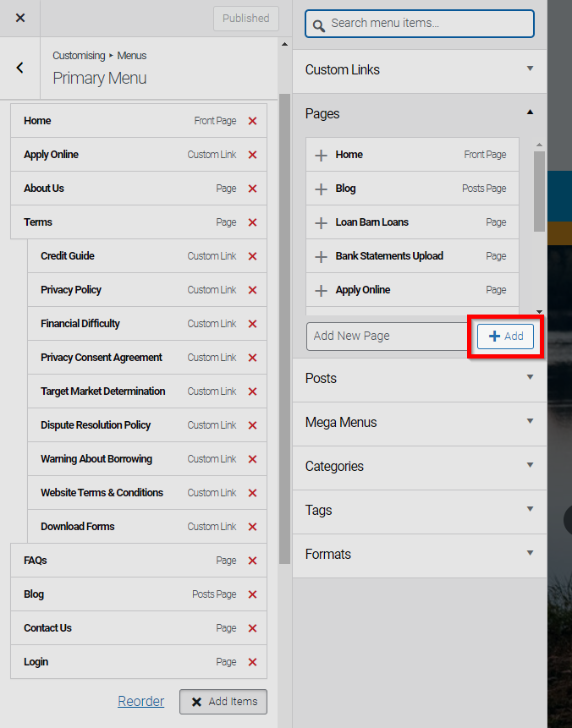
Task: Expand the Mega Menus section
Action: 420,423
